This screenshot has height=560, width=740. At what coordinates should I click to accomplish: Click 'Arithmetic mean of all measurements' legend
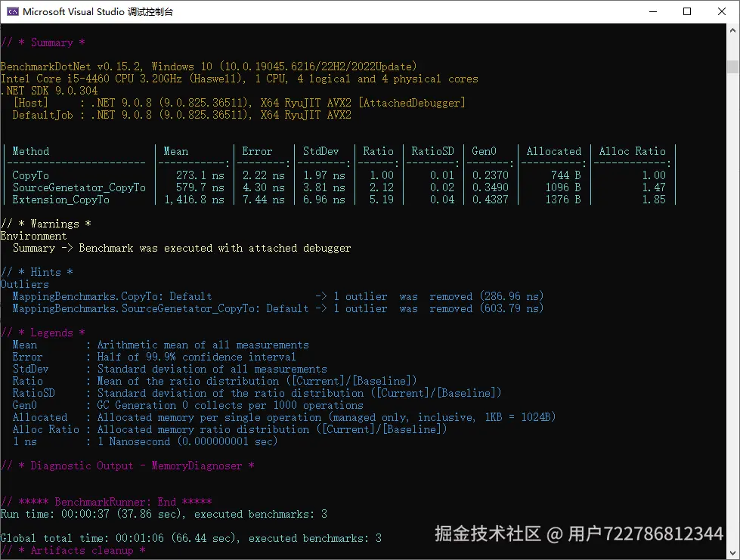tap(203, 345)
